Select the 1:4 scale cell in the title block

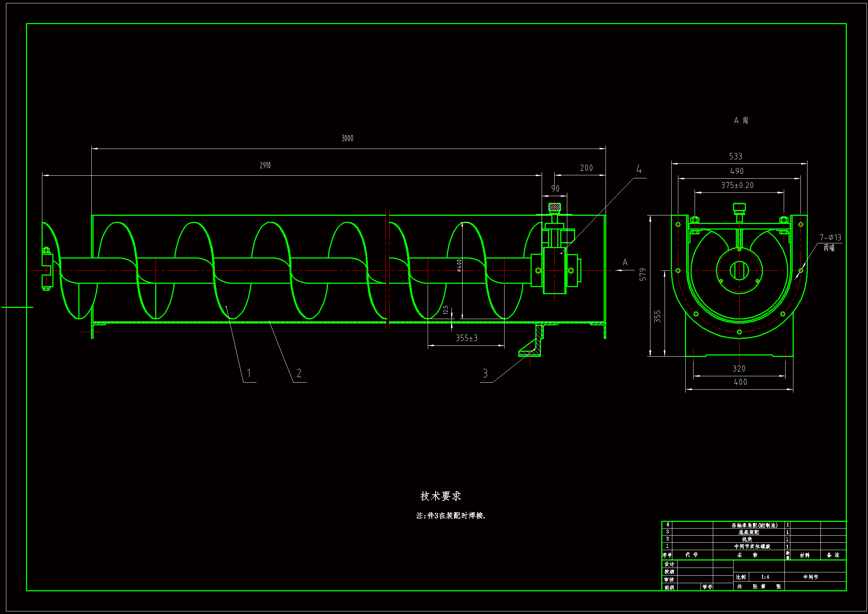(x=765, y=577)
